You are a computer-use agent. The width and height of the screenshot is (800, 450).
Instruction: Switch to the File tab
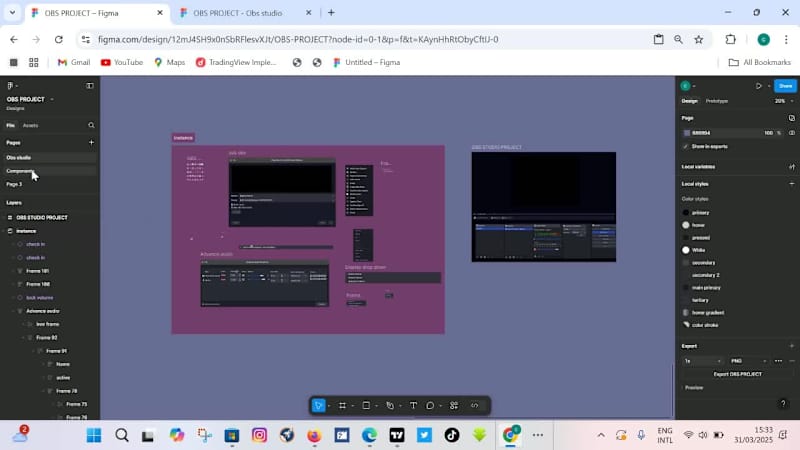(x=10, y=125)
